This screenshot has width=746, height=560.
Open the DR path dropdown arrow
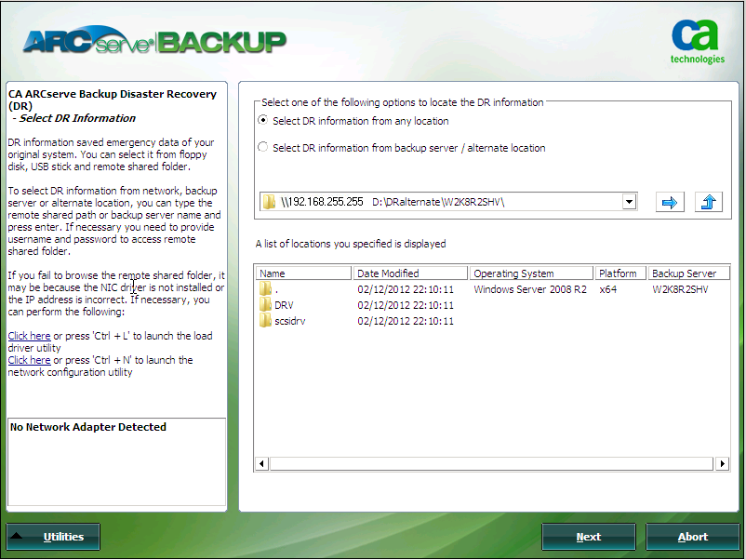pyautogui.click(x=629, y=202)
